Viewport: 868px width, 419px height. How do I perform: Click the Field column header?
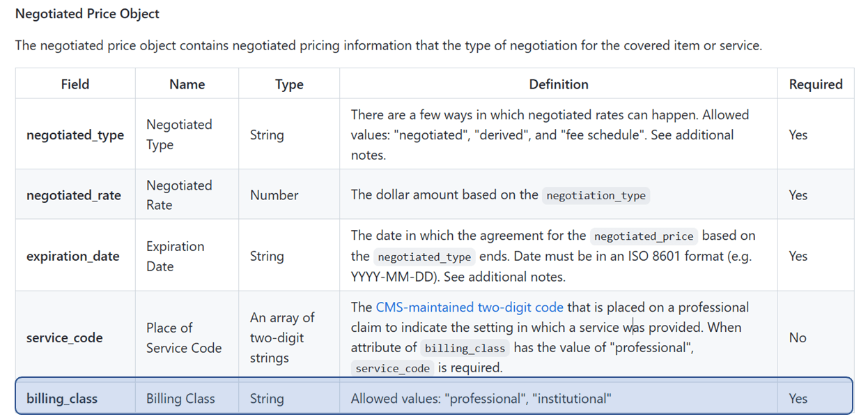[x=75, y=84]
